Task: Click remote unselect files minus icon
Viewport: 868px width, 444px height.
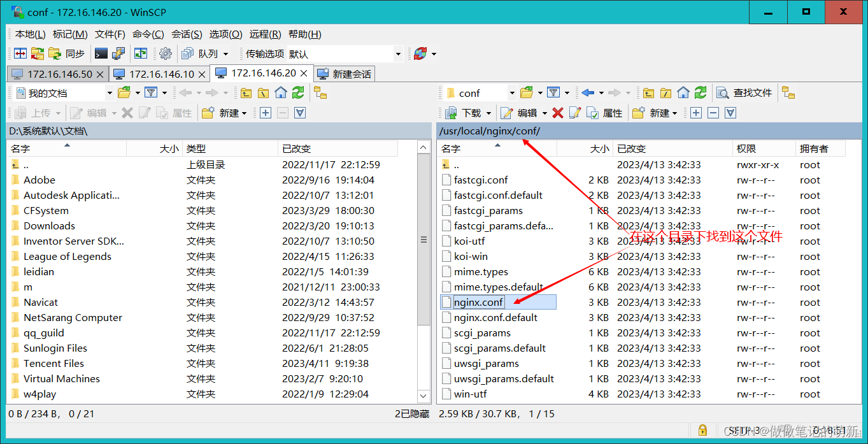Action: [x=713, y=113]
